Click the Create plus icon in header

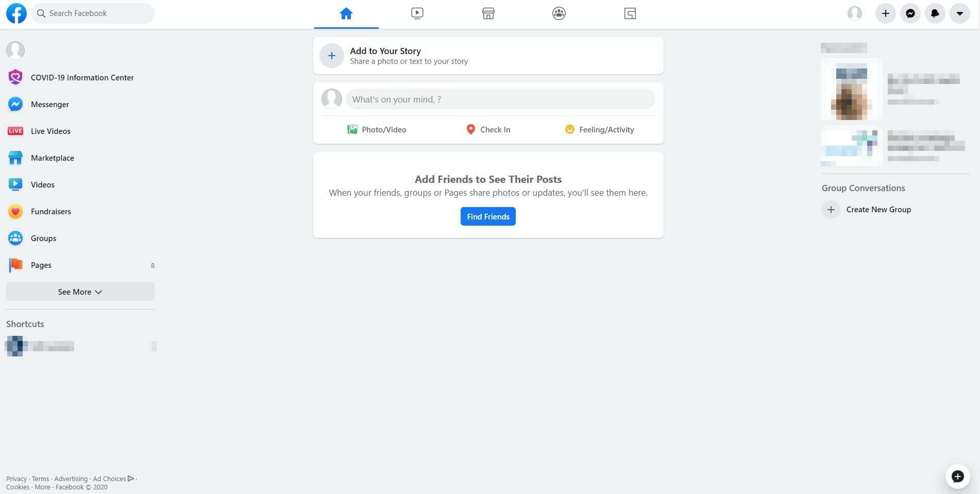point(885,13)
